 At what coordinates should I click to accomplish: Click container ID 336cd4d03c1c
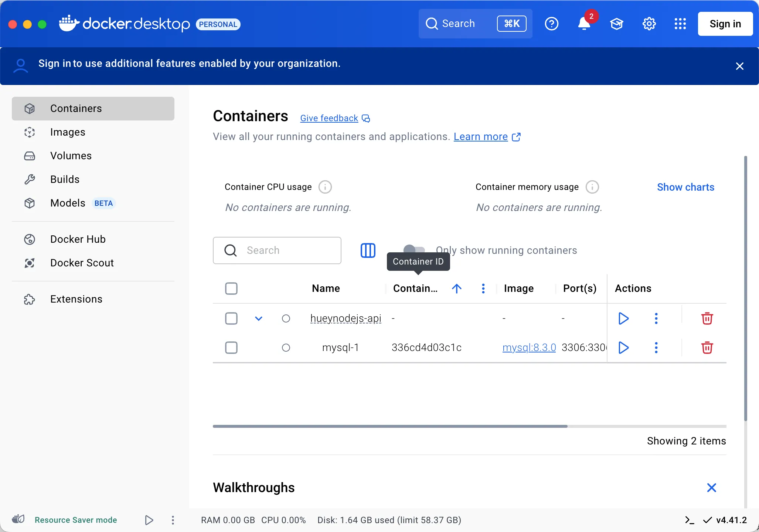426,348
